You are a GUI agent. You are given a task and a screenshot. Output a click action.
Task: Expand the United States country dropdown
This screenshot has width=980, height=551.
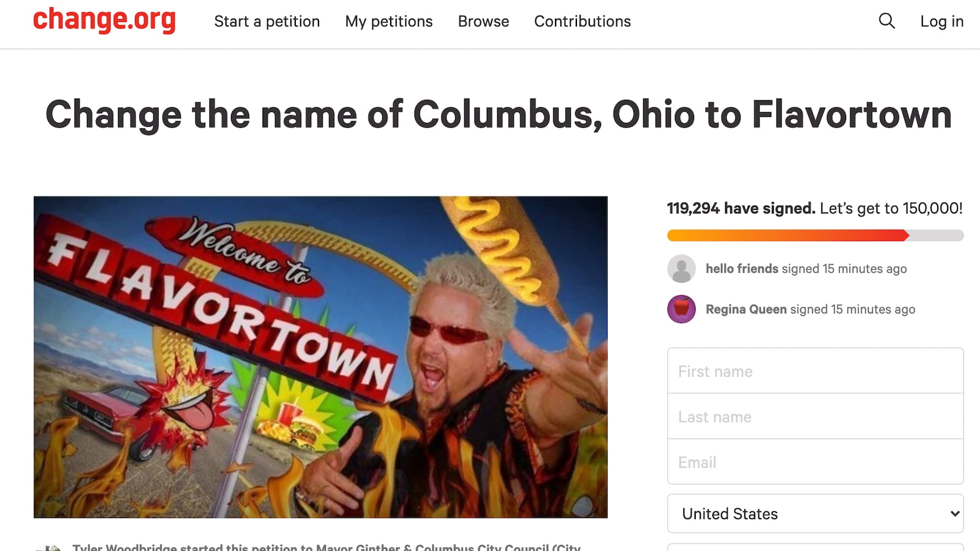tap(815, 514)
